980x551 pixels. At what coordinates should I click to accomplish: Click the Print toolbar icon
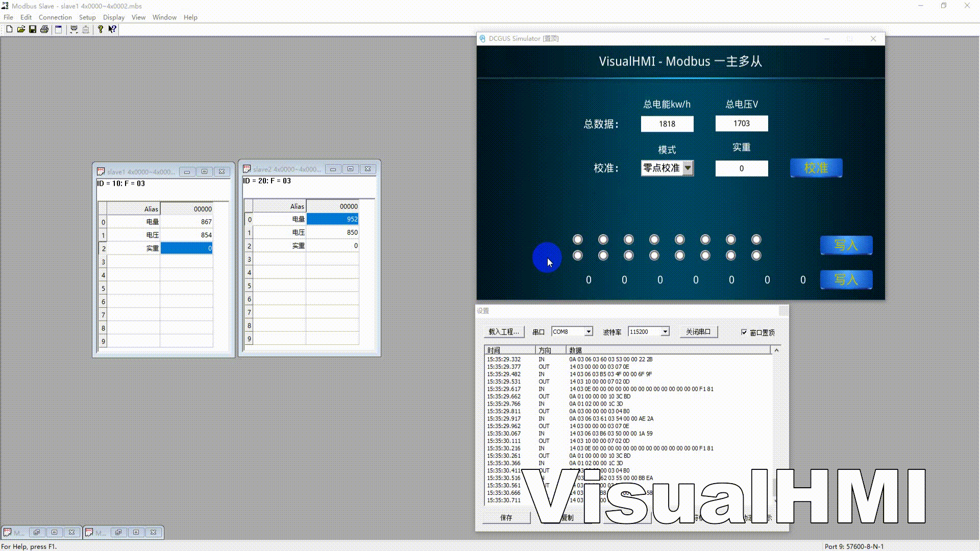coord(44,30)
